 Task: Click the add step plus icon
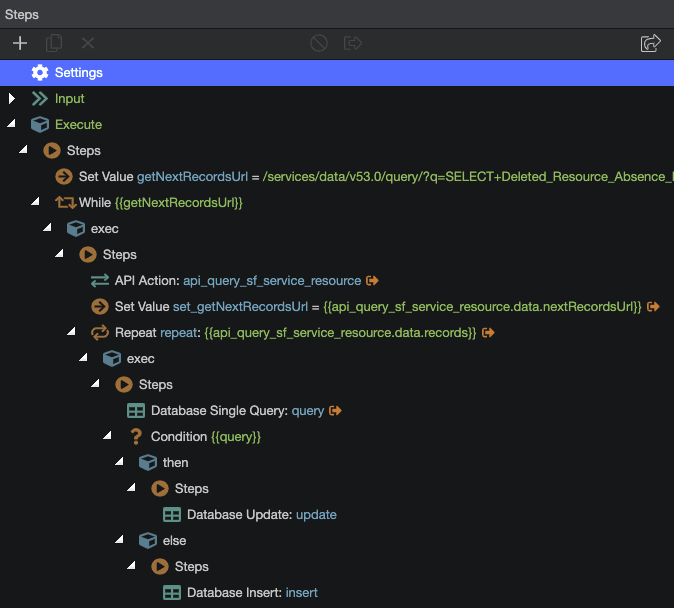pos(20,43)
